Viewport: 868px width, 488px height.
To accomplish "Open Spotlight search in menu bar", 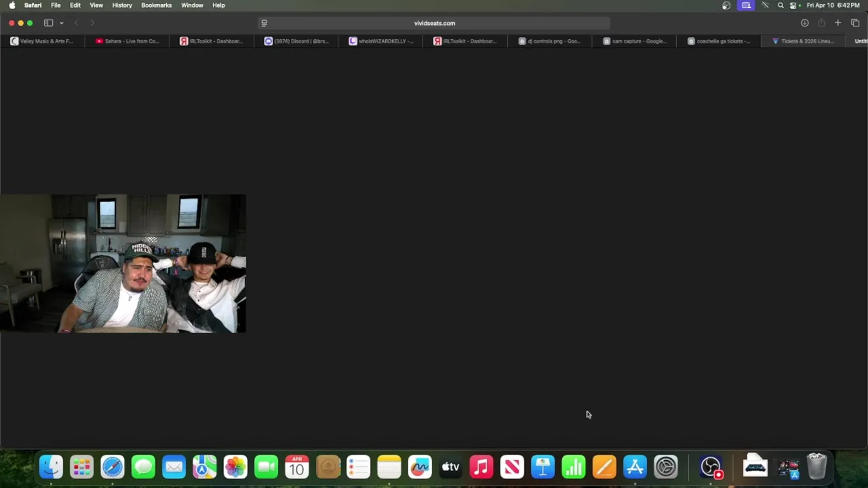I will (781, 5).
